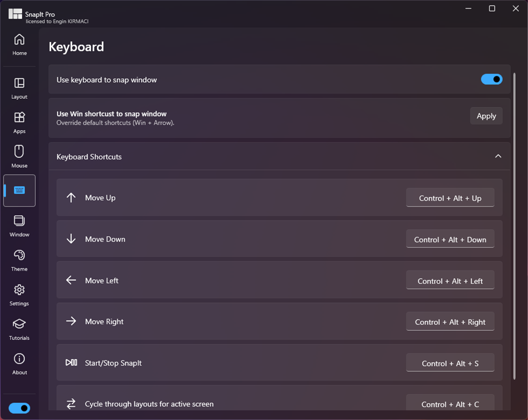Open the About page
The image size is (528, 420).
(x=19, y=363)
